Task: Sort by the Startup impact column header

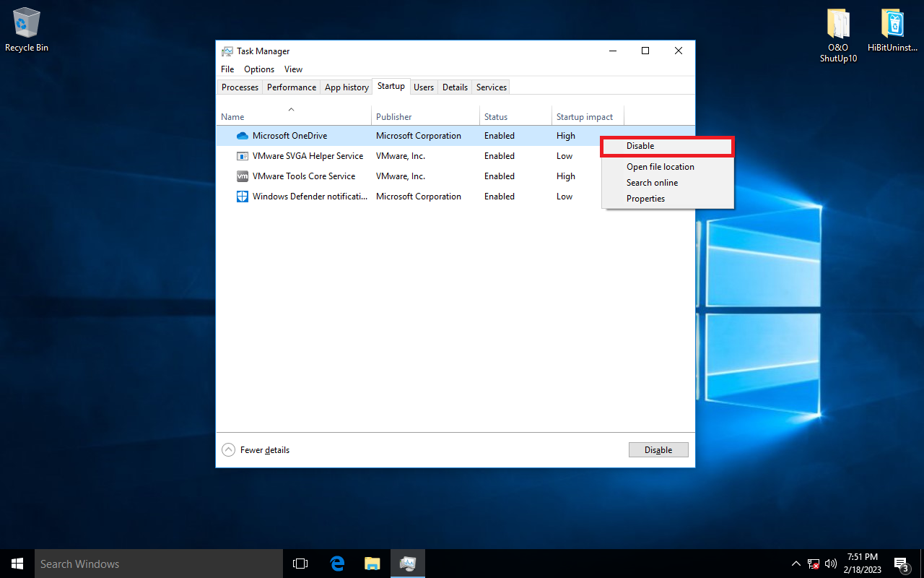Action: [x=588, y=115]
